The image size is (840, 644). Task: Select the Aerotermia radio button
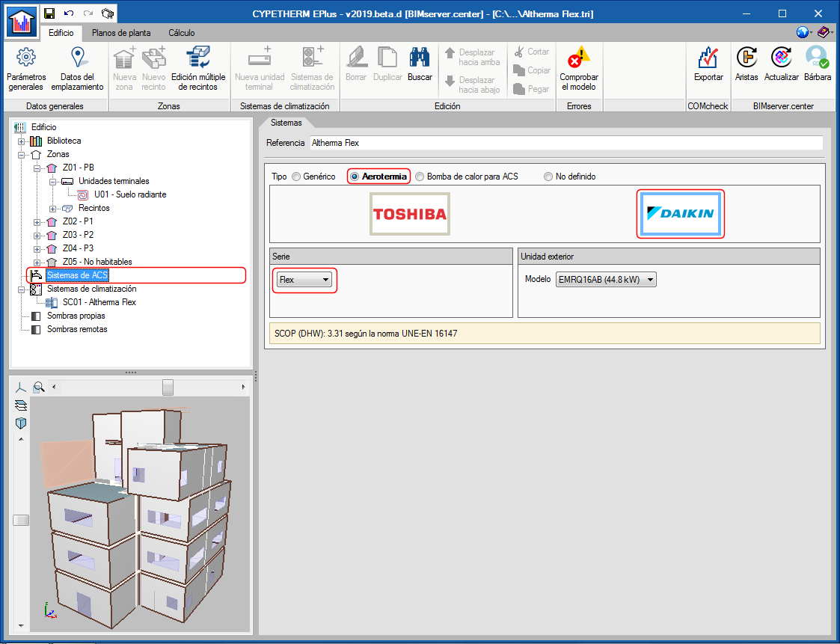[354, 177]
